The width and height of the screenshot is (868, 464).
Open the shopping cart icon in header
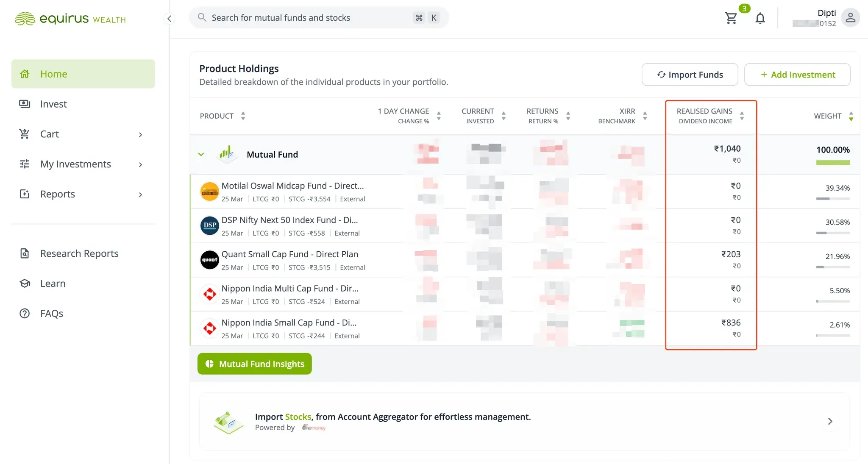[x=731, y=18]
